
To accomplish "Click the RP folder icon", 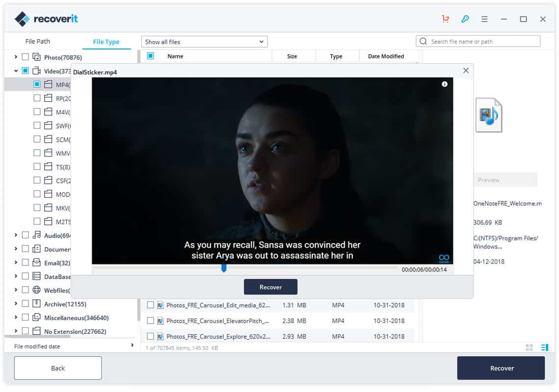I will coord(48,98).
